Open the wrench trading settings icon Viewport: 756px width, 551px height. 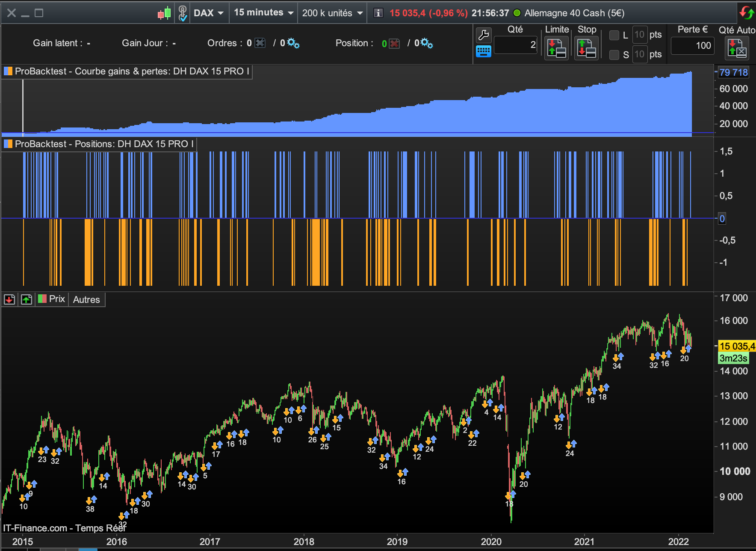pos(484,35)
